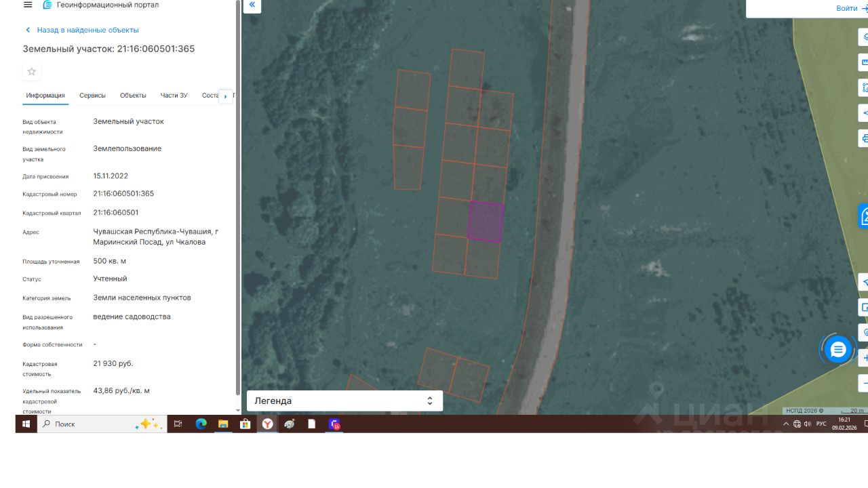
Task: Open the area selection tool on the map
Action: [863, 87]
